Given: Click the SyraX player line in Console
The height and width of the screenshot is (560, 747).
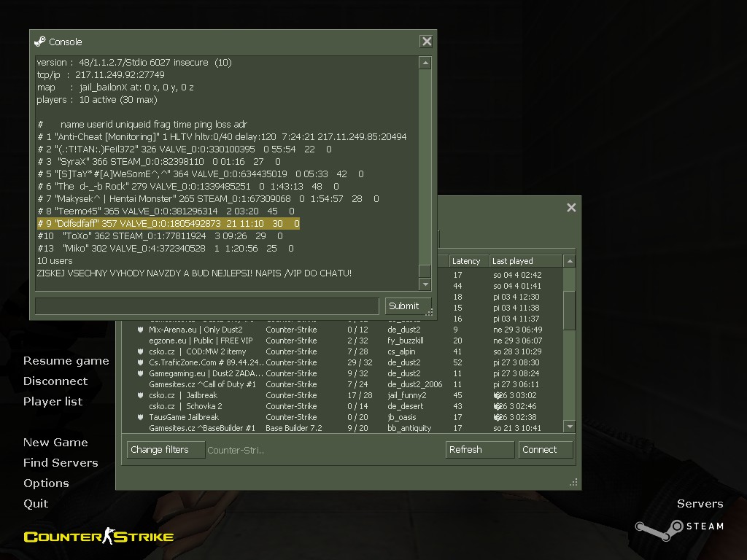Looking at the screenshot, I should (x=159, y=162).
